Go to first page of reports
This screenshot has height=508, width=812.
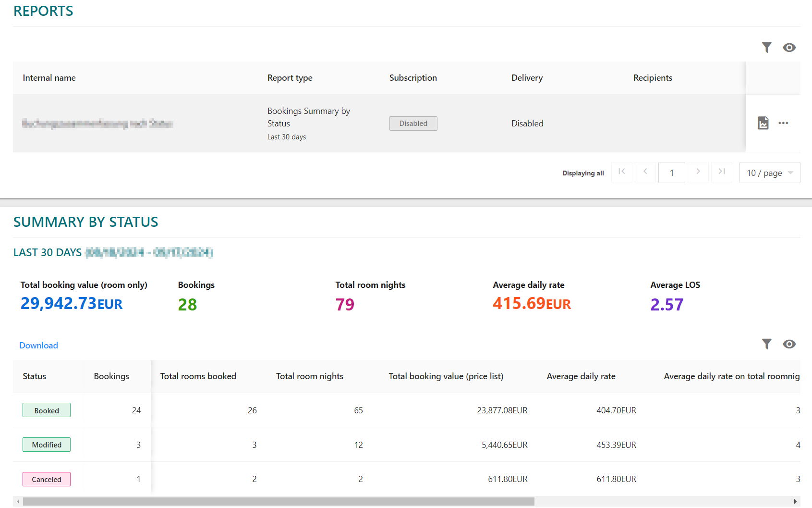pos(622,172)
